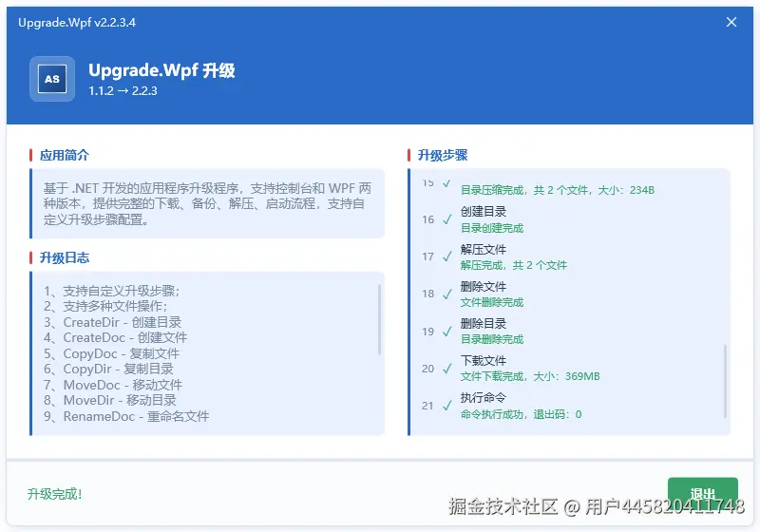Click step title 解压文件

(484, 250)
